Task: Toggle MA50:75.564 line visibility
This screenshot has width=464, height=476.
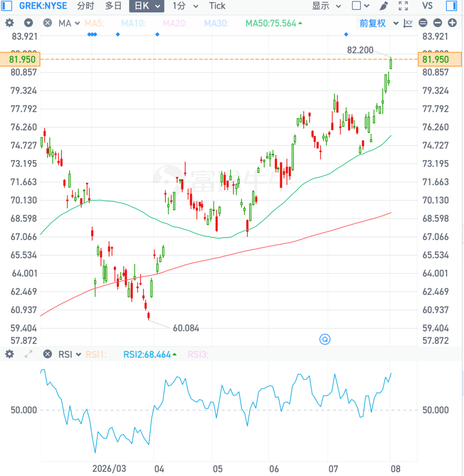Action: (274, 23)
